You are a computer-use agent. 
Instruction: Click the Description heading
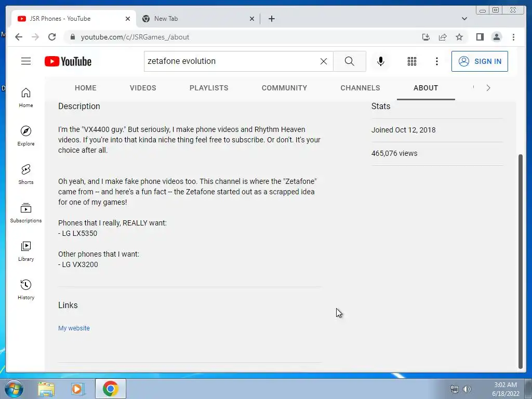click(79, 106)
